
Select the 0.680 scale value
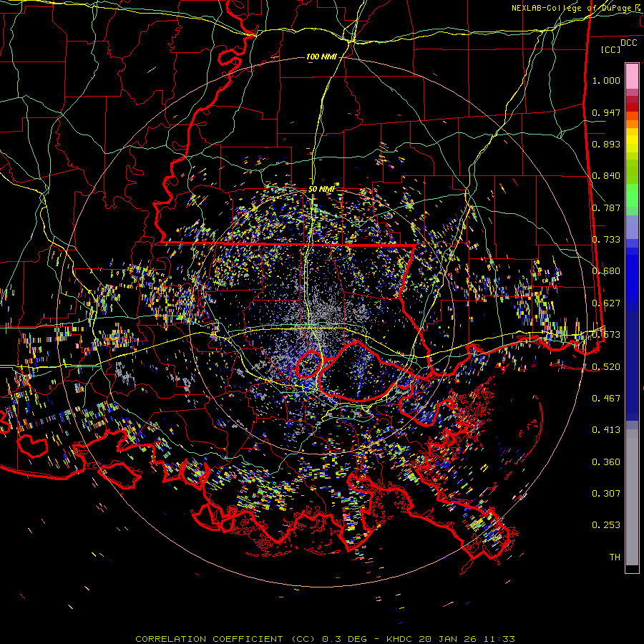tap(606, 271)
